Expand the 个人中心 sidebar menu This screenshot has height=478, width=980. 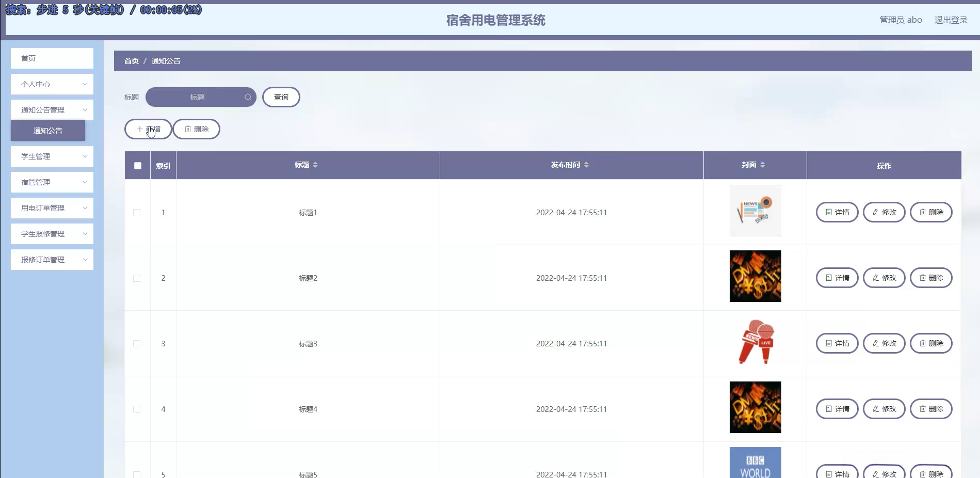pyautogui.click(x=52, y=84)
